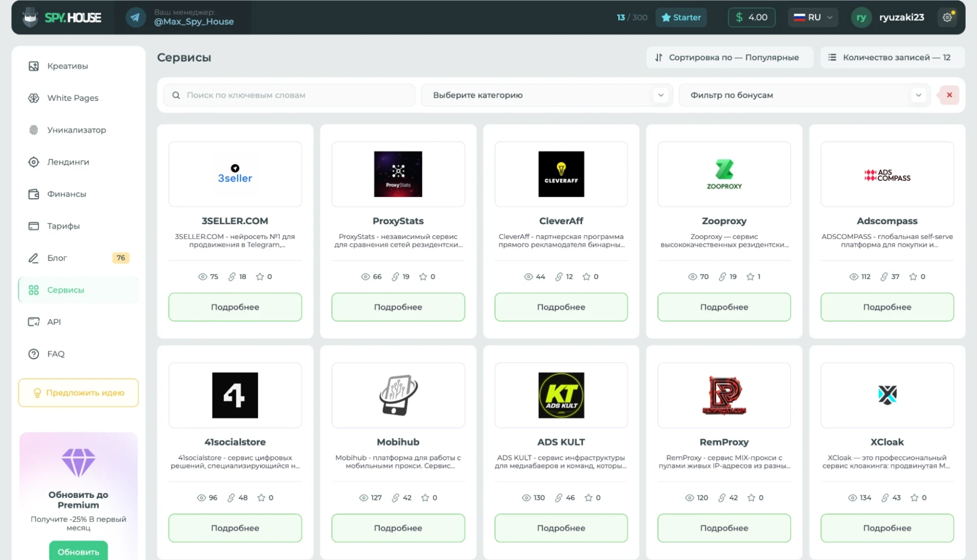
Task: Go to White Pages section
Action: (x=78, y=98)
